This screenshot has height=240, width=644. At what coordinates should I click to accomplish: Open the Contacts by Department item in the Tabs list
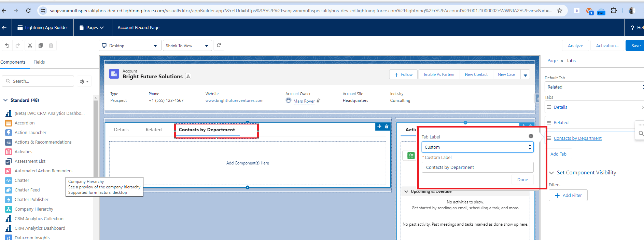pyautogui.click(x=578, y=138)
